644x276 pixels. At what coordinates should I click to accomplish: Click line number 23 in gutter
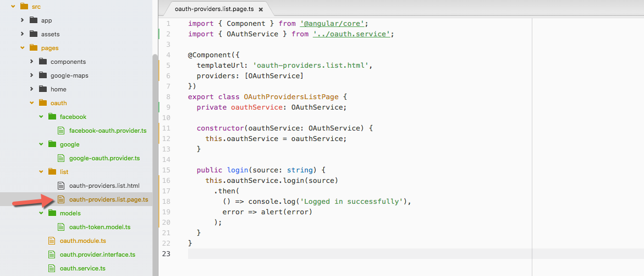166,253
